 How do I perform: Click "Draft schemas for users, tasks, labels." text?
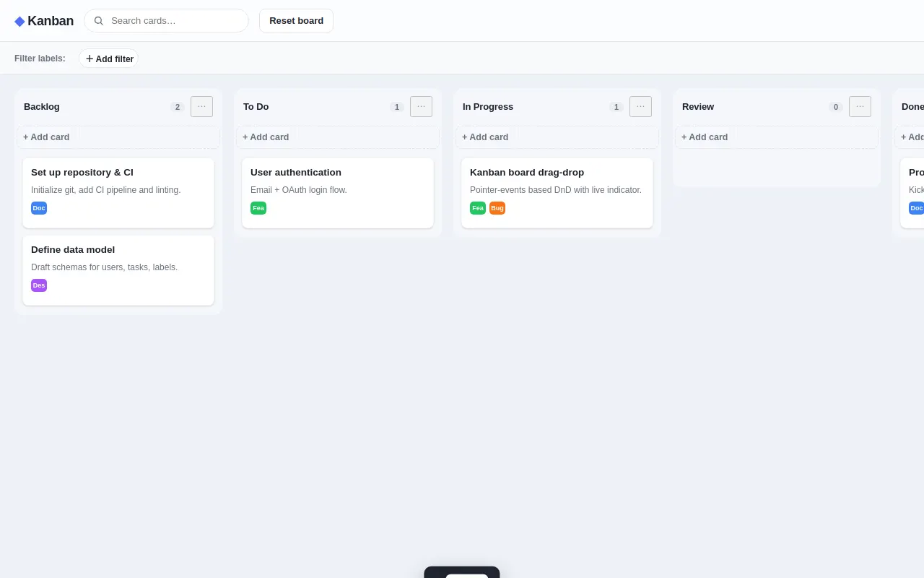[x=105, y=267]
